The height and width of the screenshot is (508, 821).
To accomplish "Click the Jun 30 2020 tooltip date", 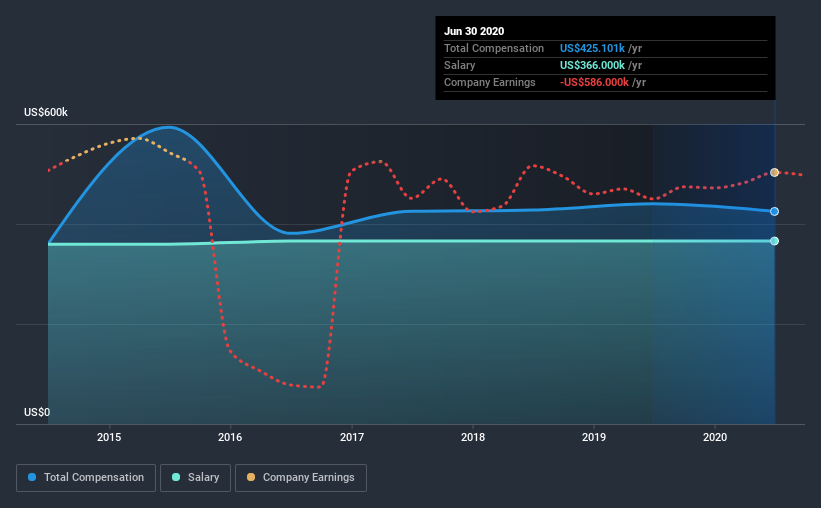I will pos(474,31).
